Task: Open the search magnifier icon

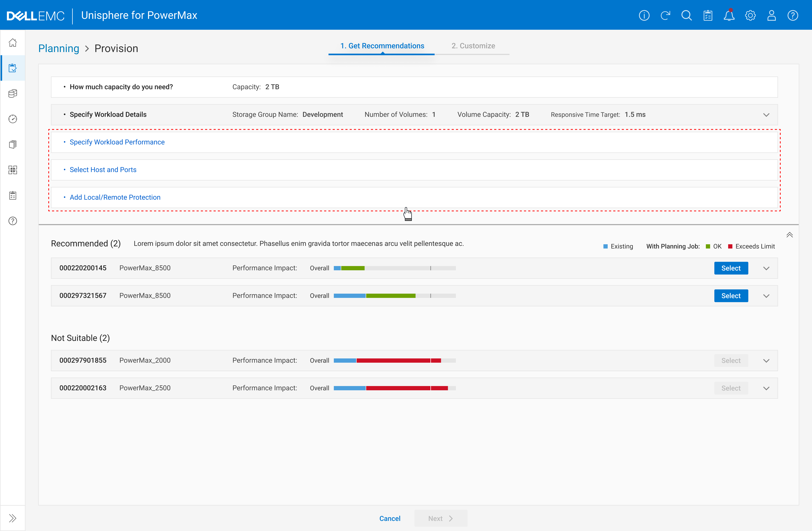Action: tap(686, 15)
